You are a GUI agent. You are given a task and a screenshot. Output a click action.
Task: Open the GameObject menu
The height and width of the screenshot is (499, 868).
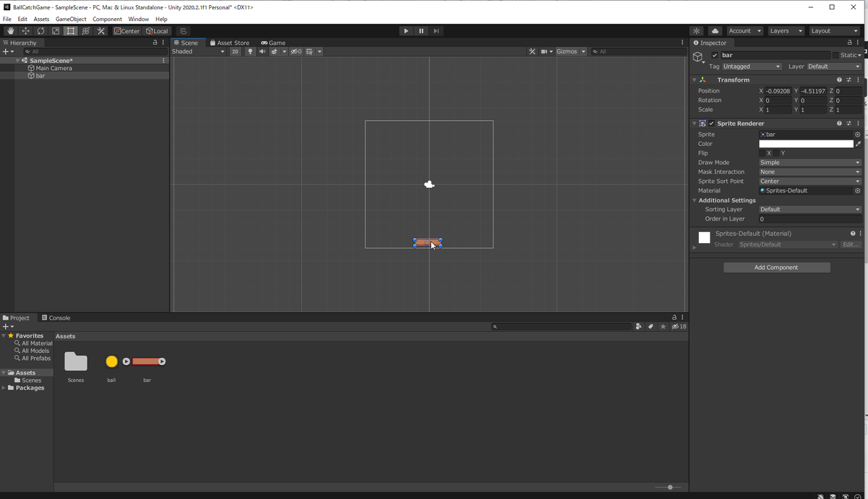tap(71, 19)
